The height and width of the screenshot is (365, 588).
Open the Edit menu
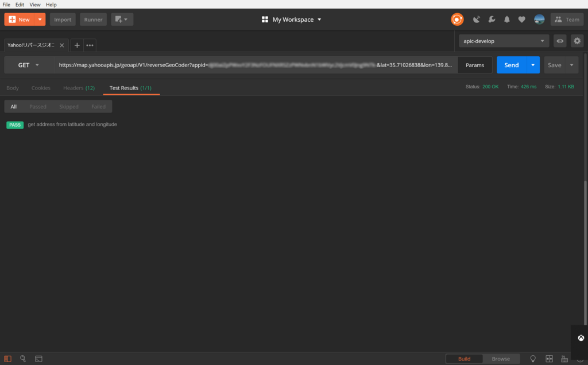click(20, 5)
